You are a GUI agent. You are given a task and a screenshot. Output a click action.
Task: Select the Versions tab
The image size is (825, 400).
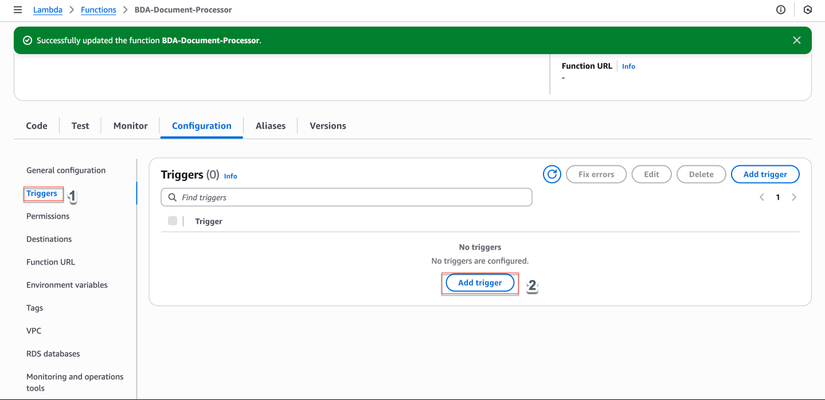coord(328,126)
